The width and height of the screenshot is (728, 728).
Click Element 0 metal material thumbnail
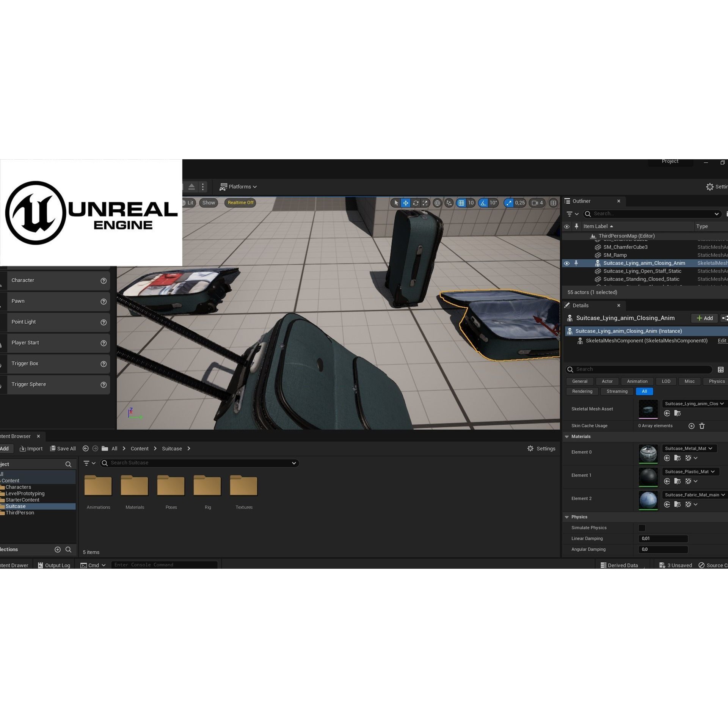coord(648,453)
